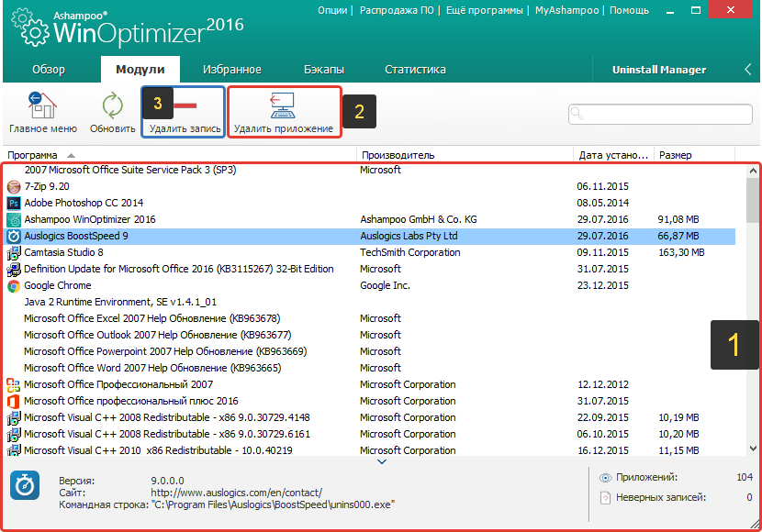This screenshot has width=762, height=532.
Task: Click Удалить приложение toolbar button
Action: tap(284, 113)
